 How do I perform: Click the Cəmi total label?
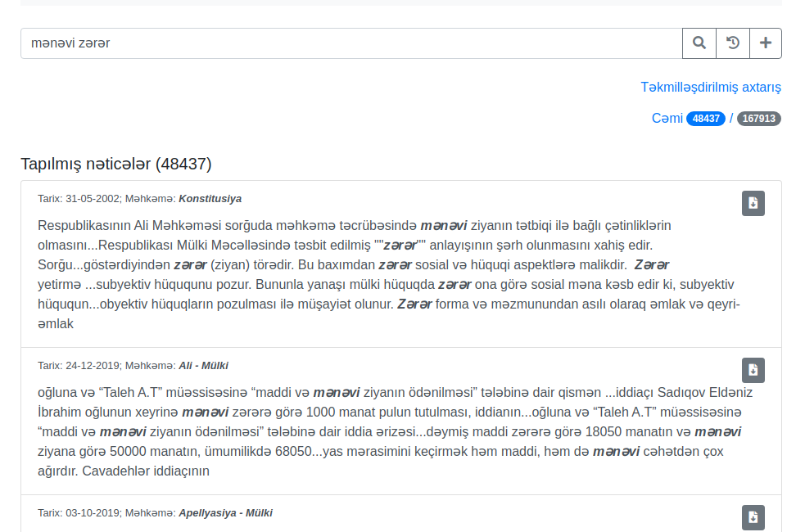pos(667,119)
